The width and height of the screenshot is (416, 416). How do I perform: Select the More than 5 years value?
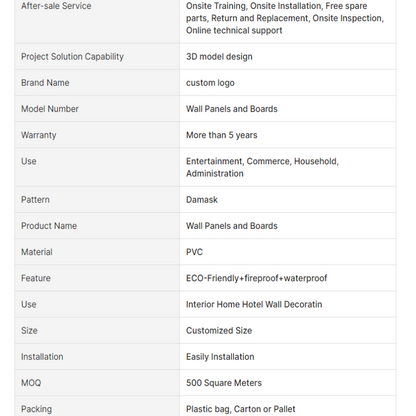(222, 135)
